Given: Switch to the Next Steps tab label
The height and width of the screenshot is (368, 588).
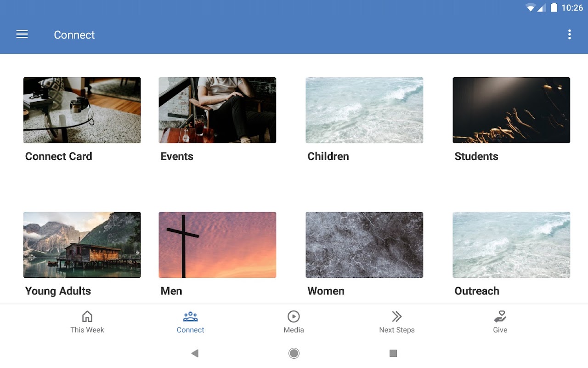Looking at the screenshot, I should tap(397, 330).
